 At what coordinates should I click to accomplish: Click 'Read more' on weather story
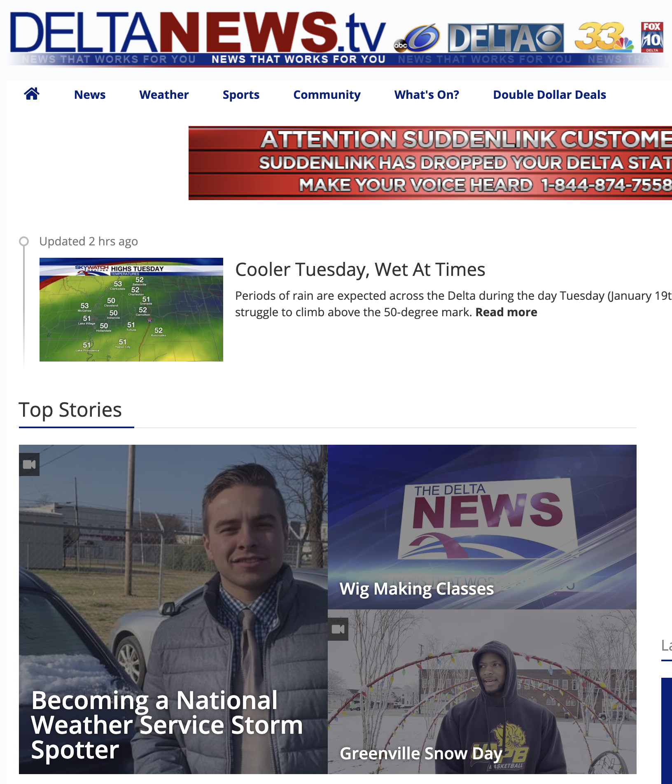[x=506, y=312]
